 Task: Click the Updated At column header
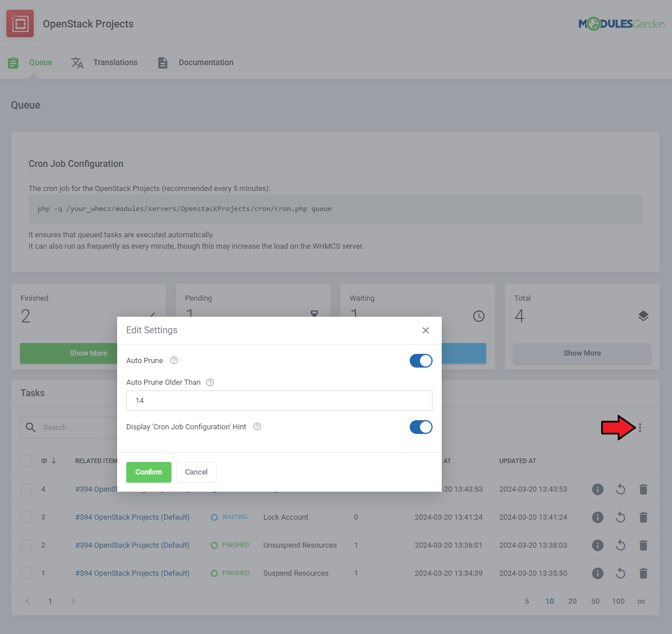coord(517,461)
